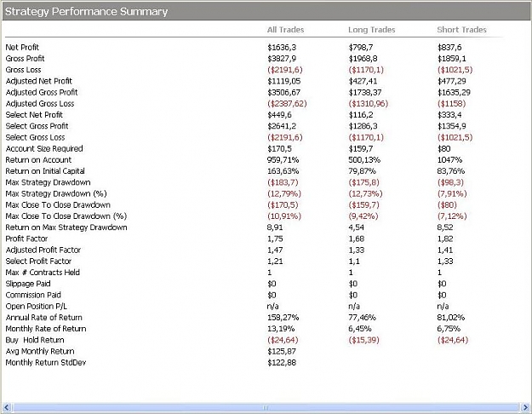Click the Select Profit Factor label
The image size is (532, 414).
(x=38, y=261)
